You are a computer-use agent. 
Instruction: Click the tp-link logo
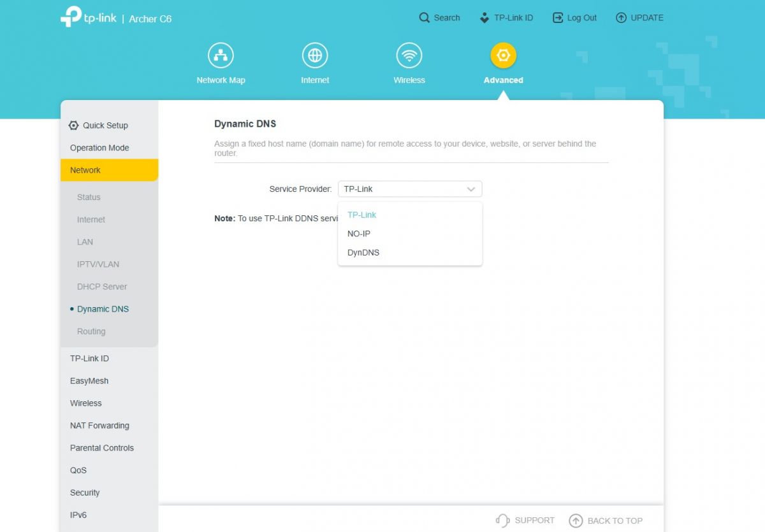click(89, 17)
